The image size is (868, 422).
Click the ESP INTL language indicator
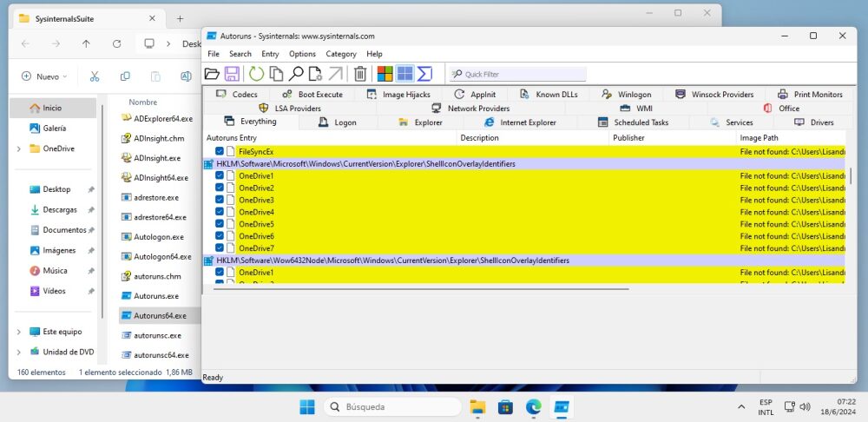(766, 407)
